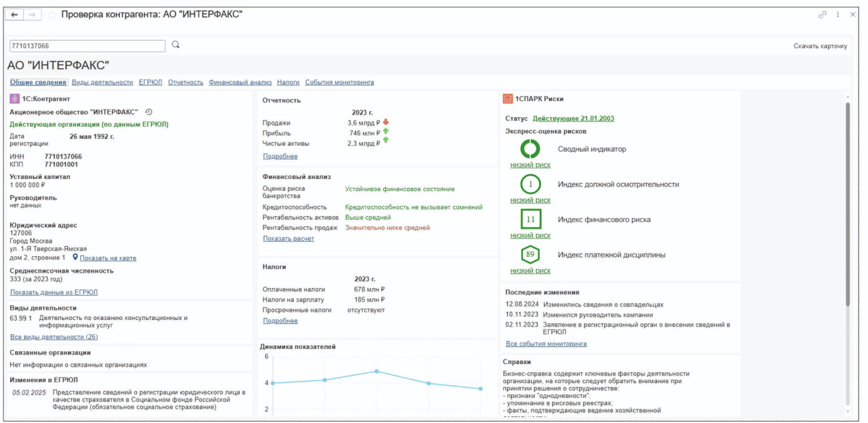This screenshot has width=868, height=423.
Task: Click the Сводный индикатор ring icon
Action: [x=530, y=149]
